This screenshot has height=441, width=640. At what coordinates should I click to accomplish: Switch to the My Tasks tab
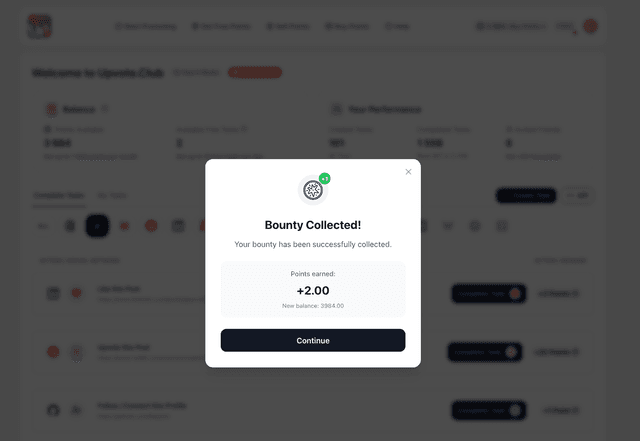[x=112, y=196]
